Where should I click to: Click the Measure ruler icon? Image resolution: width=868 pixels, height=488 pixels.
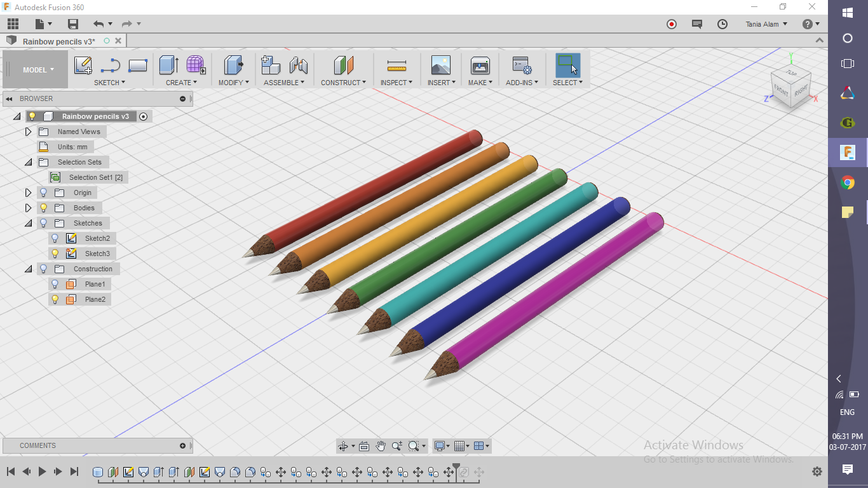tap(397, 65)
